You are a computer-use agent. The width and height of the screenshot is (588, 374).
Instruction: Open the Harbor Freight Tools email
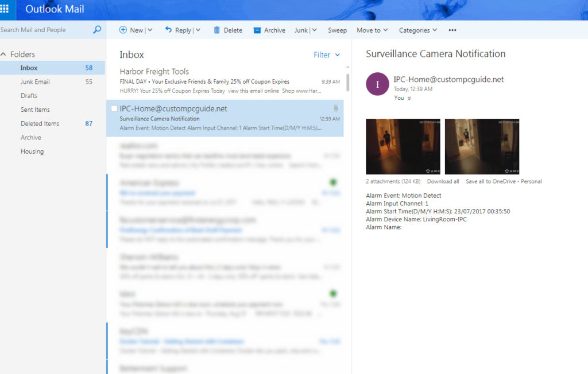tap(225, 81)
